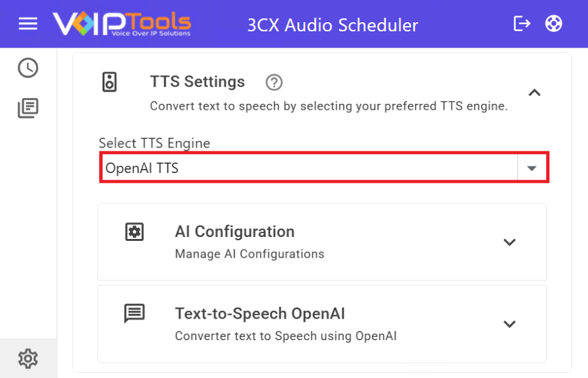Collapse the TTS Settings panel

click(534, 93)
